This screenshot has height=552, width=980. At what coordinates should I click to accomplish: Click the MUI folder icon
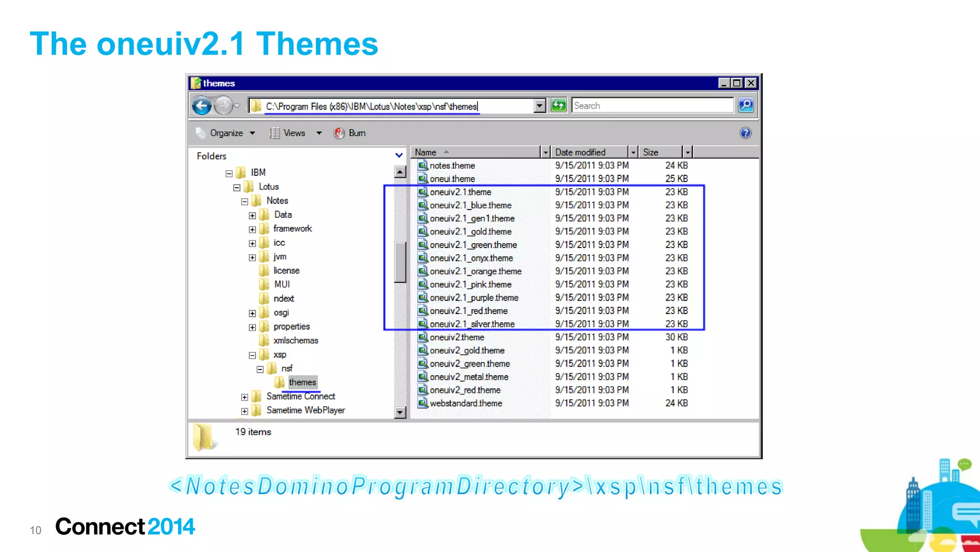(x=264, y=284)
